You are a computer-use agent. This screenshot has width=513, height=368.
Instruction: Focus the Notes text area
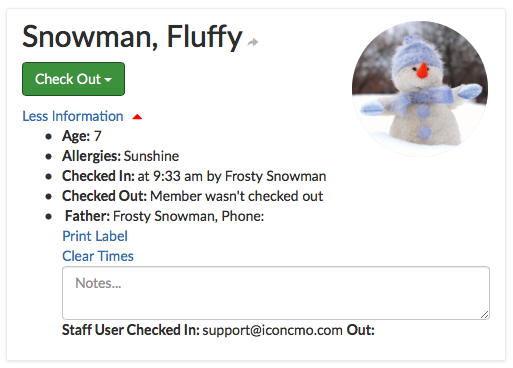coord(276,293)
